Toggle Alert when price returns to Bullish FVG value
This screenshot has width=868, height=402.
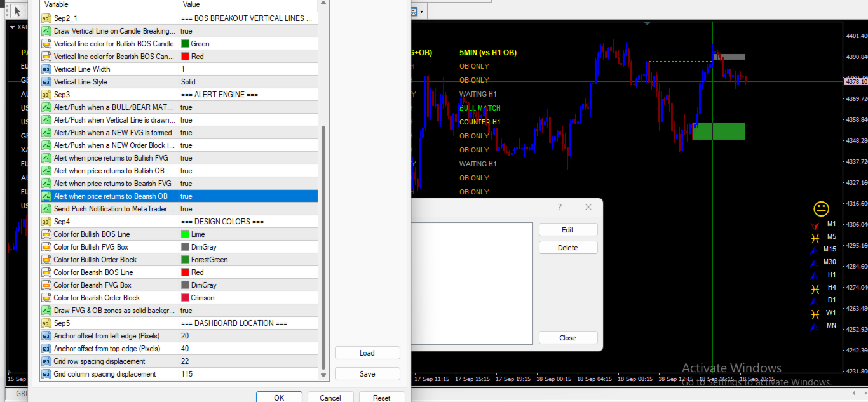[x=248, y=158]
